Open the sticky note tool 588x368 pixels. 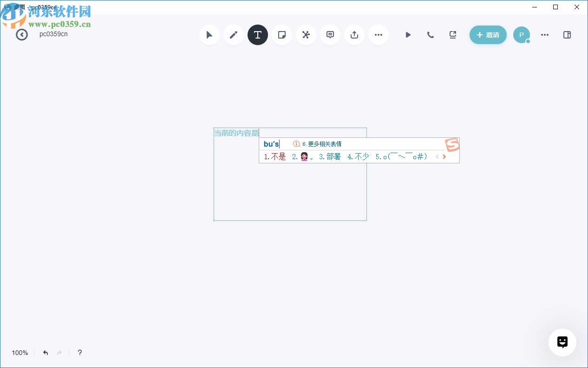(282, 35)
